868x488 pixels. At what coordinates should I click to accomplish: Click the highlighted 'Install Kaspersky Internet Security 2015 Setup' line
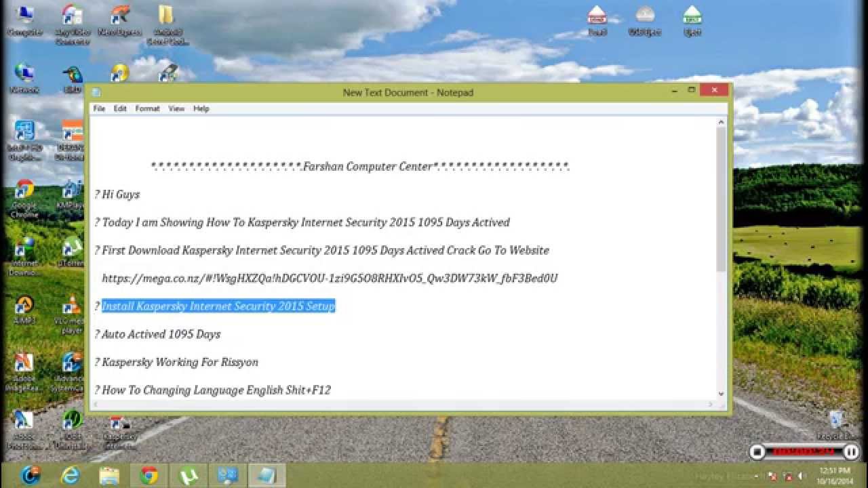point(218,306)
